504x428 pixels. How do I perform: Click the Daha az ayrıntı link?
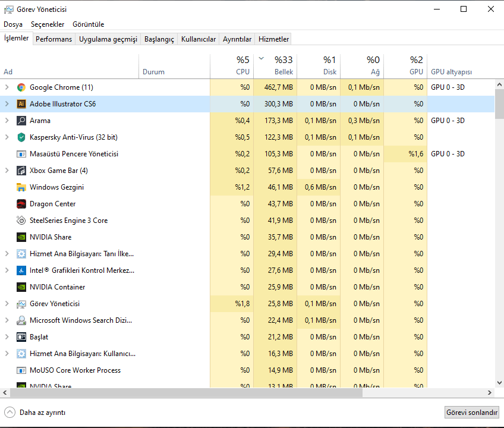[x=42, y=413]
